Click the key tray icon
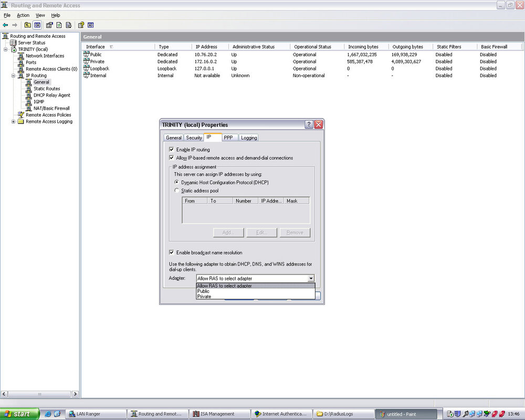The width and height of the screenshot is (525, 420). (465, 414)
